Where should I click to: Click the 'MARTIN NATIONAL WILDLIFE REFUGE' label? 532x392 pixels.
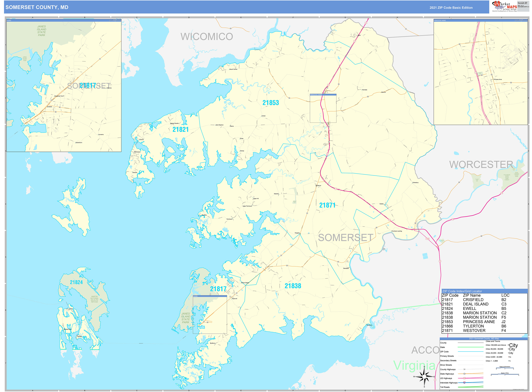(x=94, y=299)
